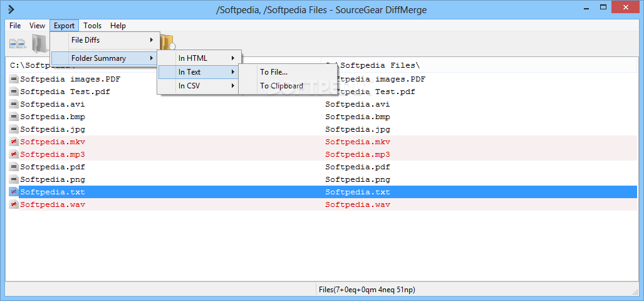
Task: Close the open Export menu
Action: 64,26
